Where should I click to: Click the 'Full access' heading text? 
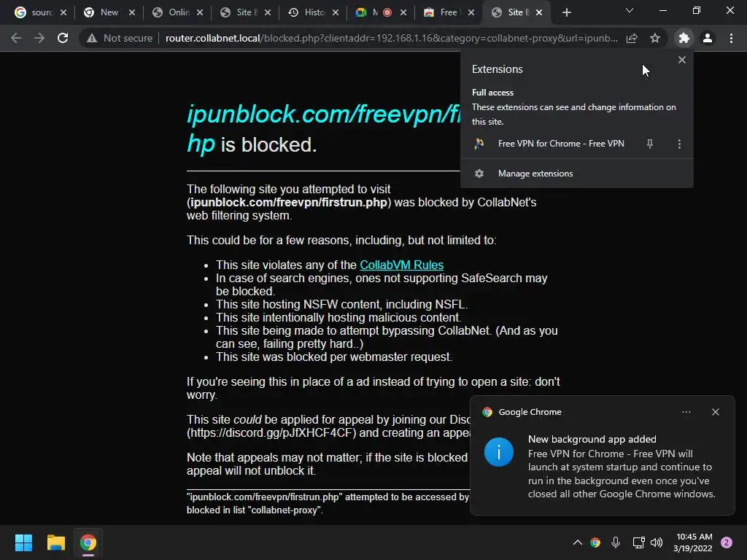pos(492,93)
